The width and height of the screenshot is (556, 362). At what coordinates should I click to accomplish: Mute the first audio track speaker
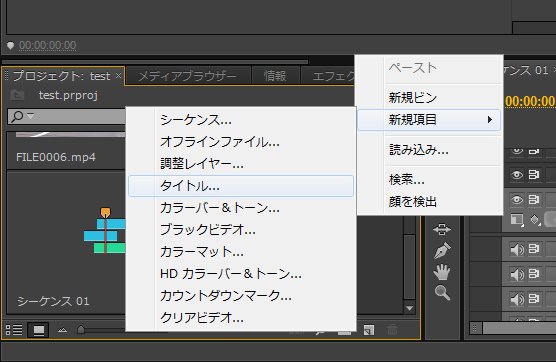pos(517,250)
